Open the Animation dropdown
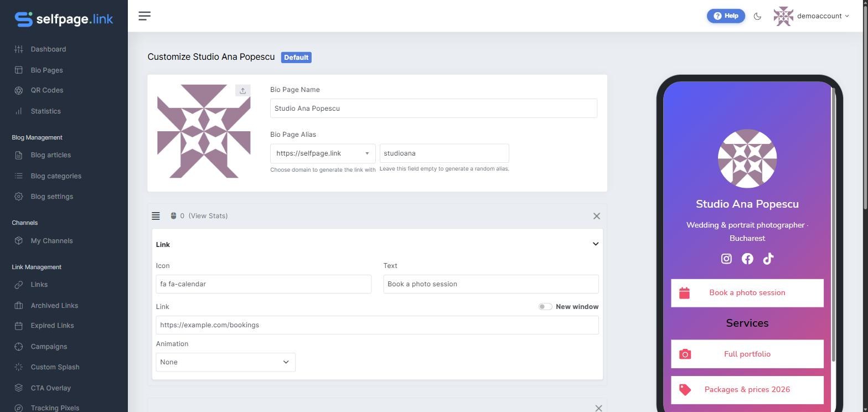The width and height of the screenshot is (868, 412). pyautogui.click(x=225, y=362)
